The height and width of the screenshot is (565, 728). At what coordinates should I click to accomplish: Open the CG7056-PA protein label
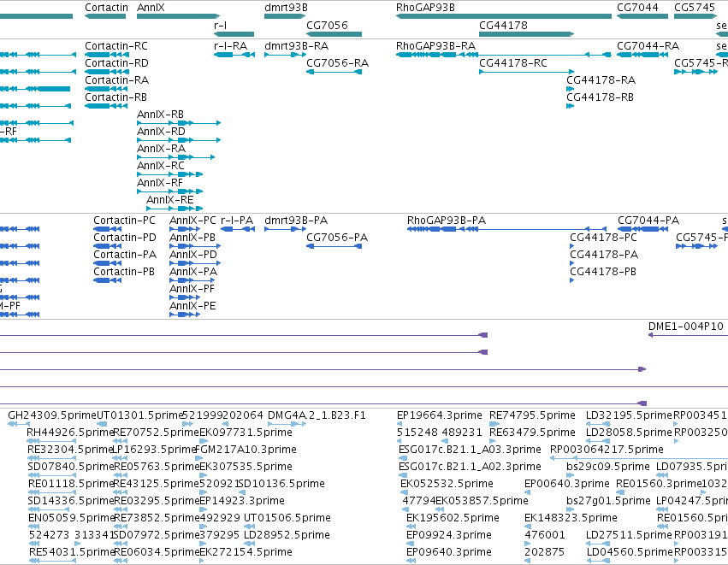tap(337, 238)
